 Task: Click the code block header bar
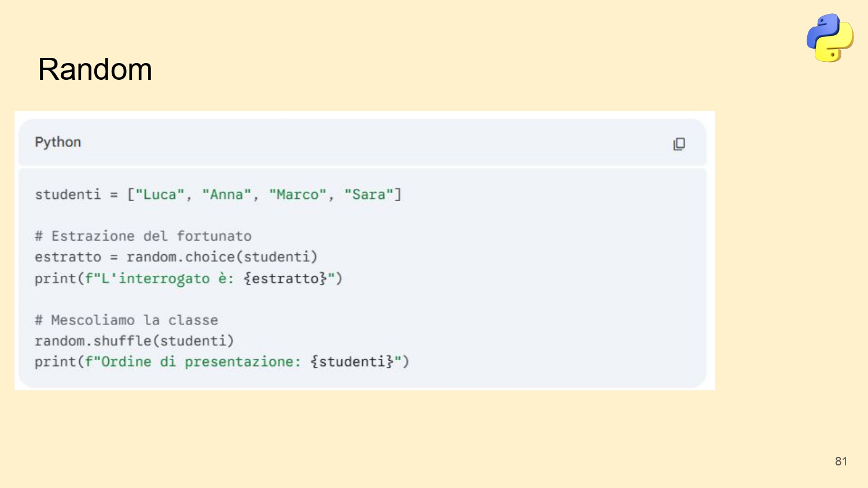tap(362, 142)
